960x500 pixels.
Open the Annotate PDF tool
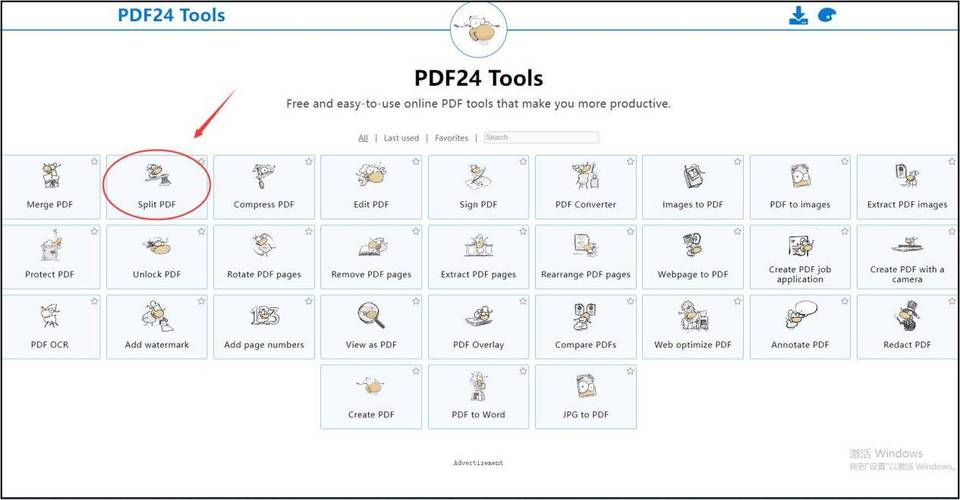pos(800,327)
